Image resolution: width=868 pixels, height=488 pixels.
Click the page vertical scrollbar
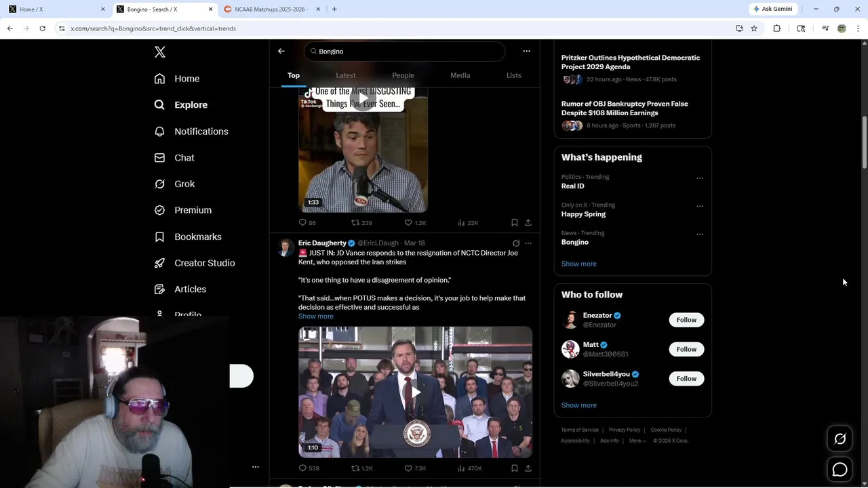(864, 143)
